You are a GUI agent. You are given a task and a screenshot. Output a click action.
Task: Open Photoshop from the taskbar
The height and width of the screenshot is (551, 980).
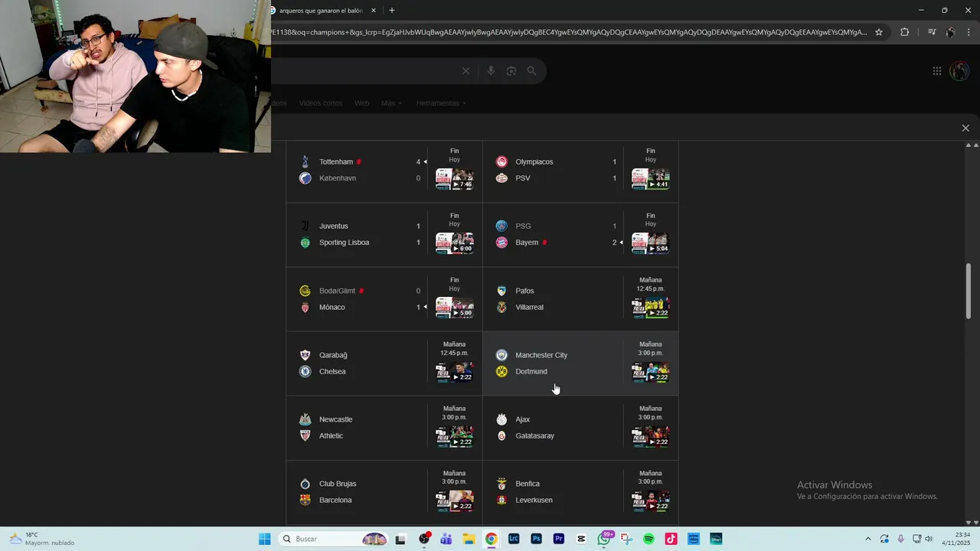(536, 539)
